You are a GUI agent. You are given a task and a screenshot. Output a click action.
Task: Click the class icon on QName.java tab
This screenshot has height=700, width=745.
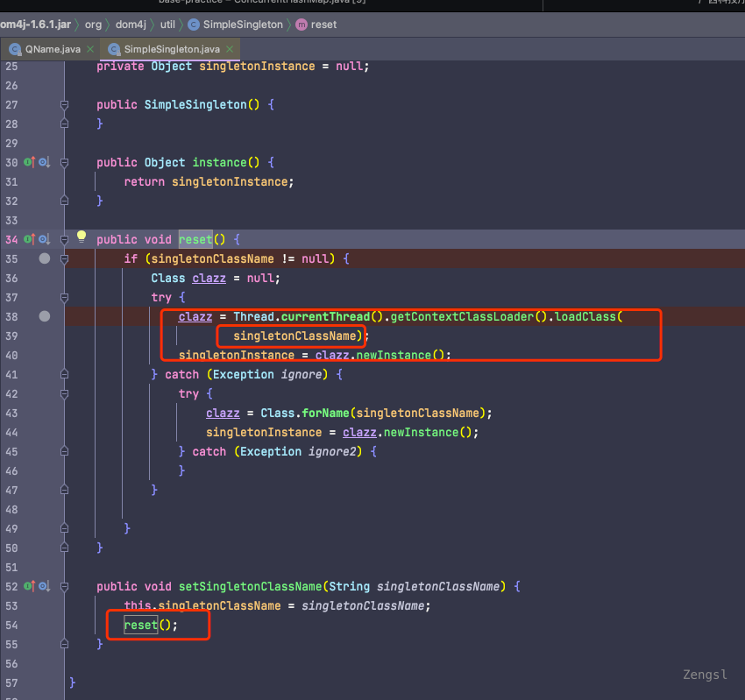(15, 49)
